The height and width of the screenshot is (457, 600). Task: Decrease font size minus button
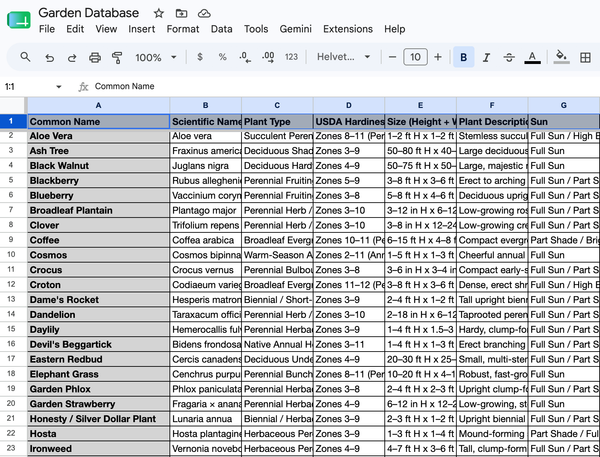pos(392,57)
